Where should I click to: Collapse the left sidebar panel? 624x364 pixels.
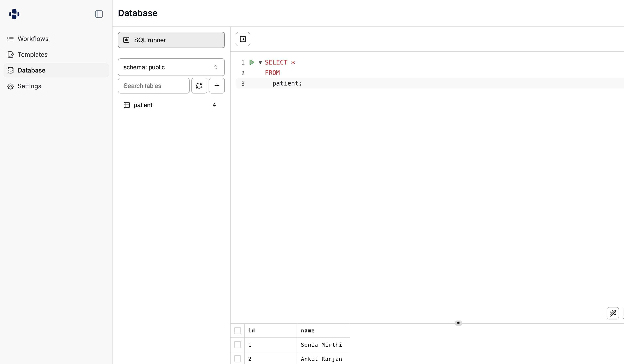point(99,14)
